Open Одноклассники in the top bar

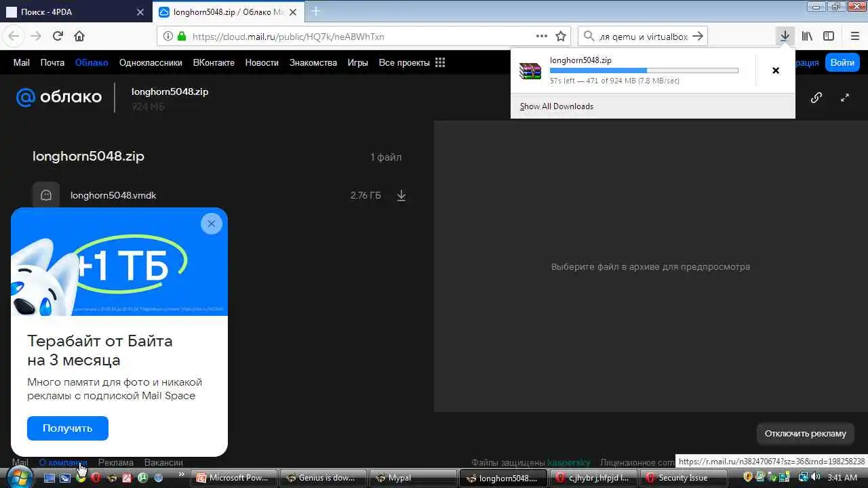click(151, 62)
